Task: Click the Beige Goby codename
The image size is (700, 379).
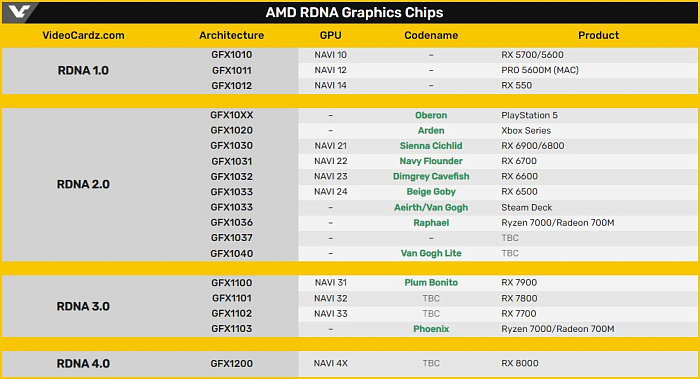Action: click(431, 192)
